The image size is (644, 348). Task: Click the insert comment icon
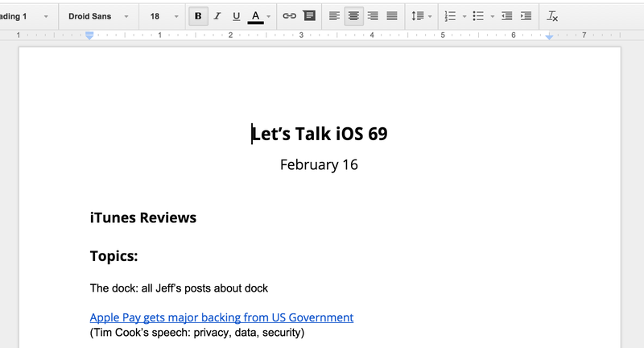(x=309, y=16)
